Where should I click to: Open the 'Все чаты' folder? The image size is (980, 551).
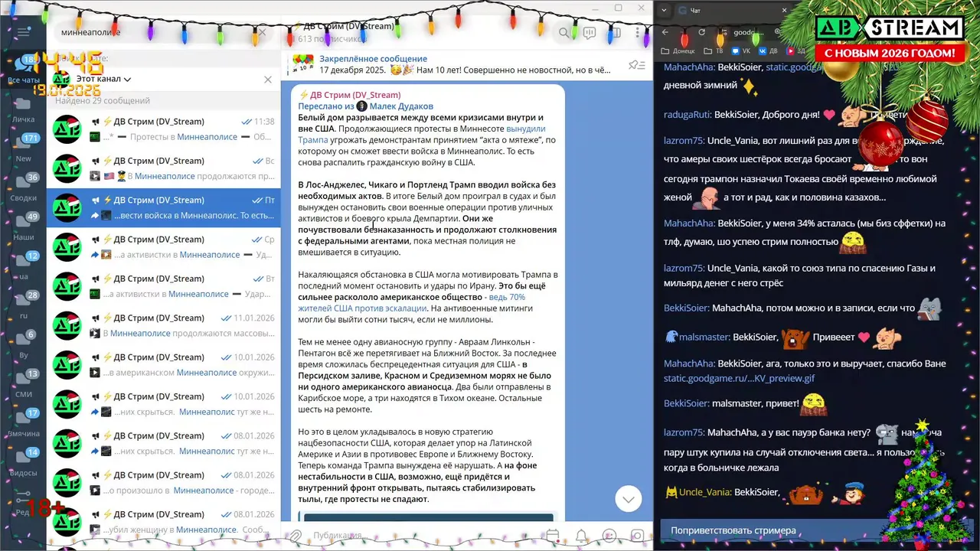click(x=23, y=70)
